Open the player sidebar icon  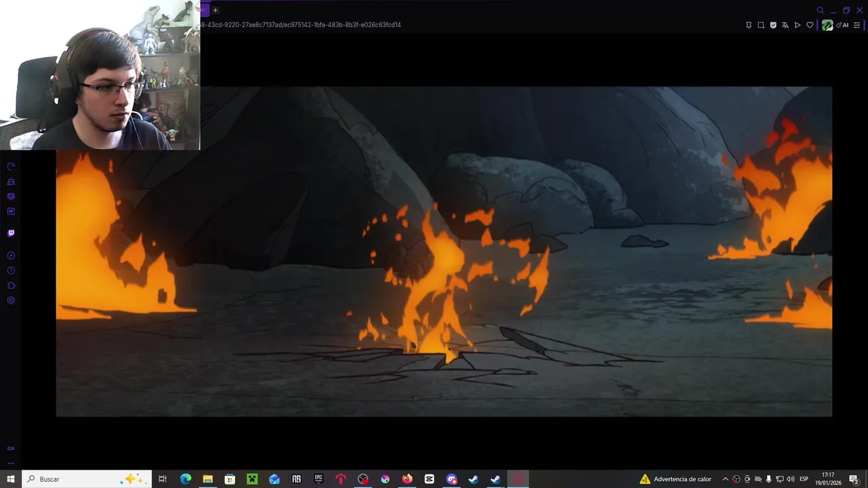click(x=11, y=256)
